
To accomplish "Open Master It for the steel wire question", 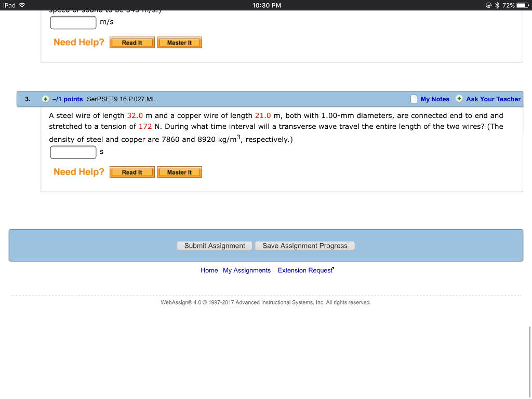I will pos(179,172).
